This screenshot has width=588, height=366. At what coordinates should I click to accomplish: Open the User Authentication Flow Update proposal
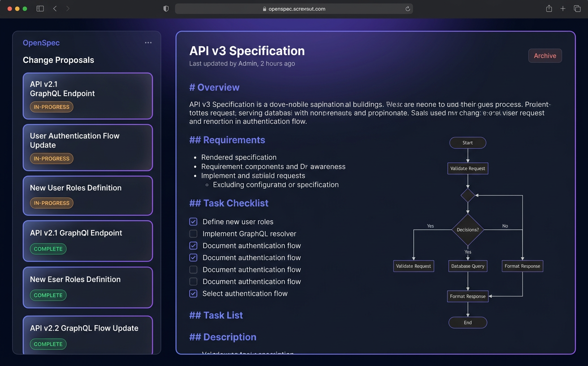click(x=87, y=148)
